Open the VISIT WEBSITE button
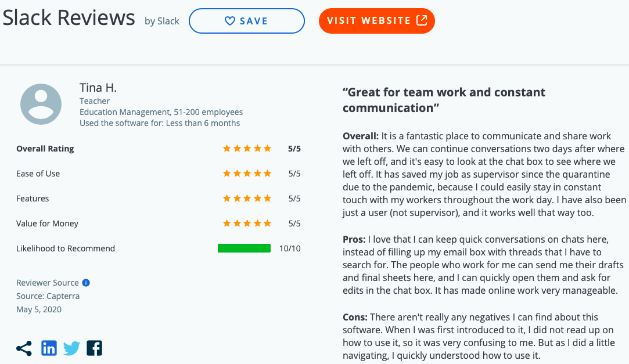The width and height of the screenshot is (629, 364). pyautogui.click(x=376, y=21)
